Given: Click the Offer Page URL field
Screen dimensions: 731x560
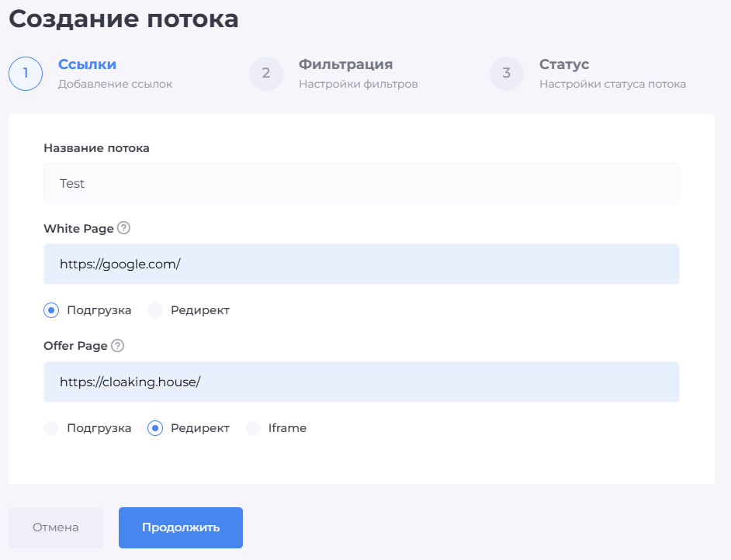Looking at the screenshot, I should click(361, 382).
